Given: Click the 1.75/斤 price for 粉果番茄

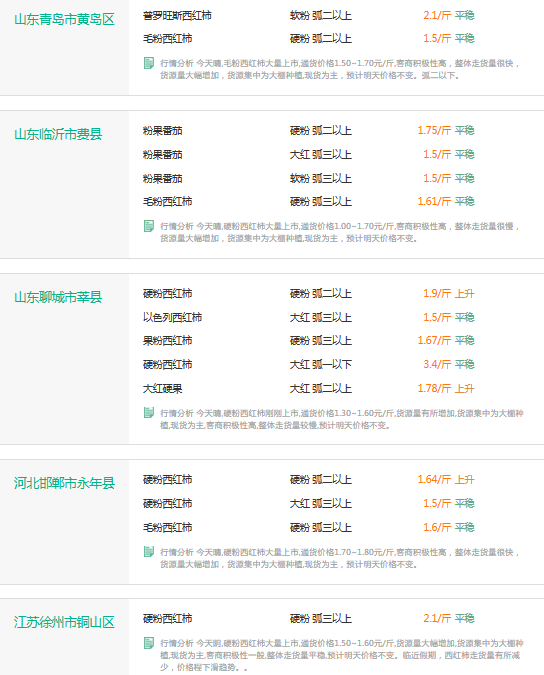Looking at the screenshot, I should (x=434, y=130).
